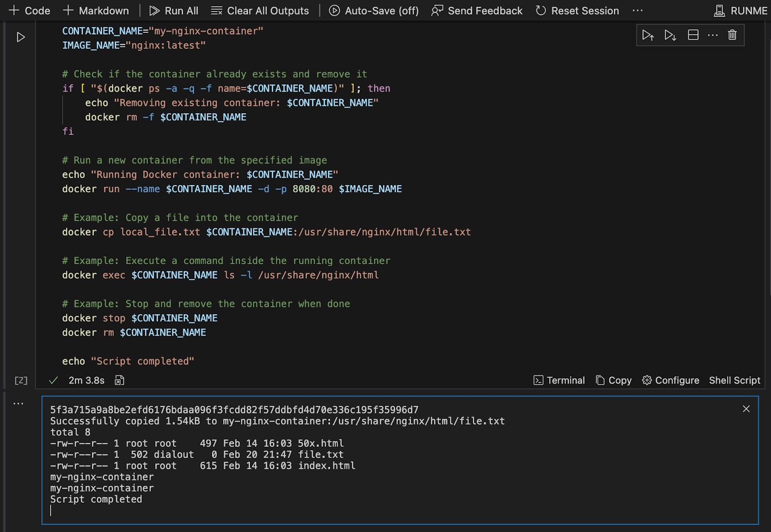Image resolution: width=771 pixels, height=532 pixels.
Task: Enable Auto-Save
Action: tap(373, 10)
